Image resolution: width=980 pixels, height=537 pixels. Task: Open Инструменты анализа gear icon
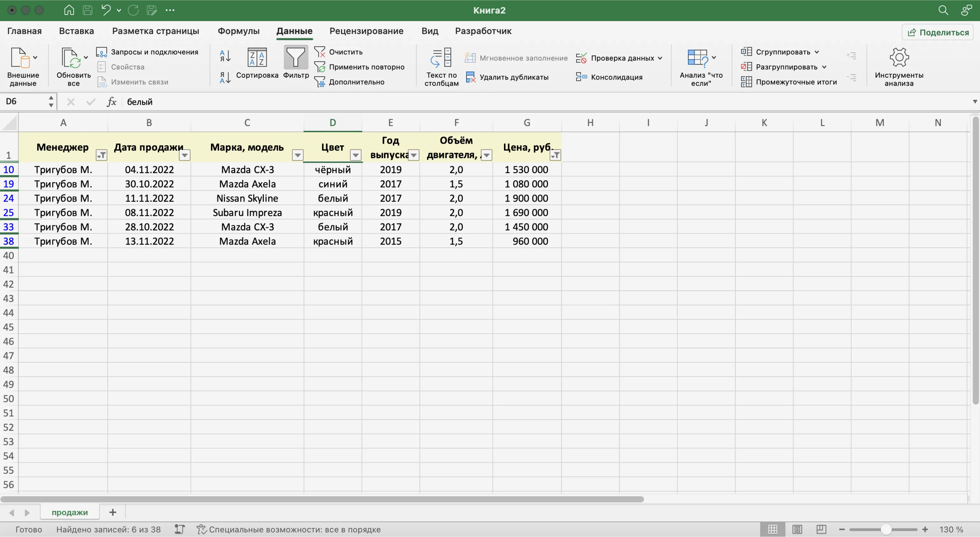899,58
